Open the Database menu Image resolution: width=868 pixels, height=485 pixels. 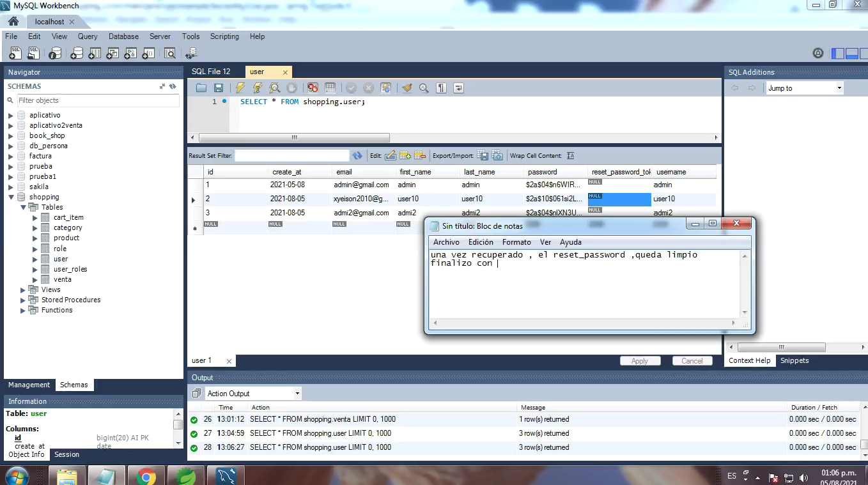pyautogui.click(x=123, y=36)
